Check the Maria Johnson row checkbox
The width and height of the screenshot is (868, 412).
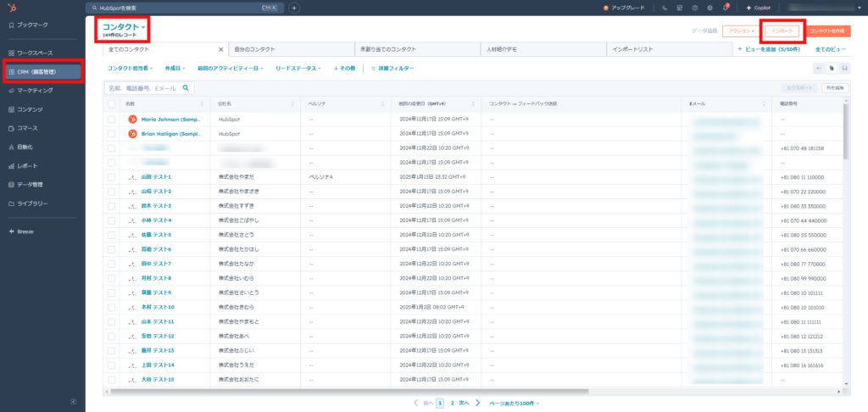pos(112,119)
